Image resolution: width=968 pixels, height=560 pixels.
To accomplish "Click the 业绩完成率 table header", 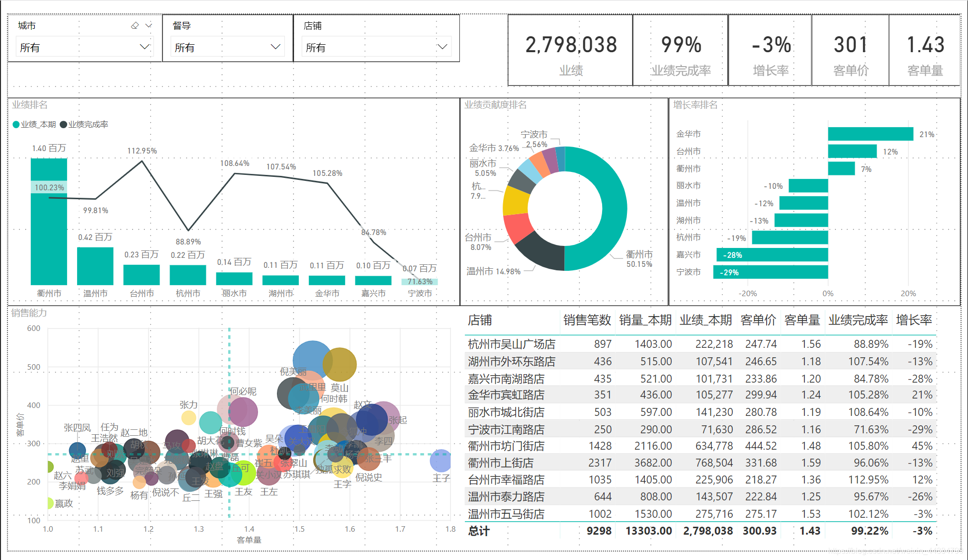I will point(858,320).
